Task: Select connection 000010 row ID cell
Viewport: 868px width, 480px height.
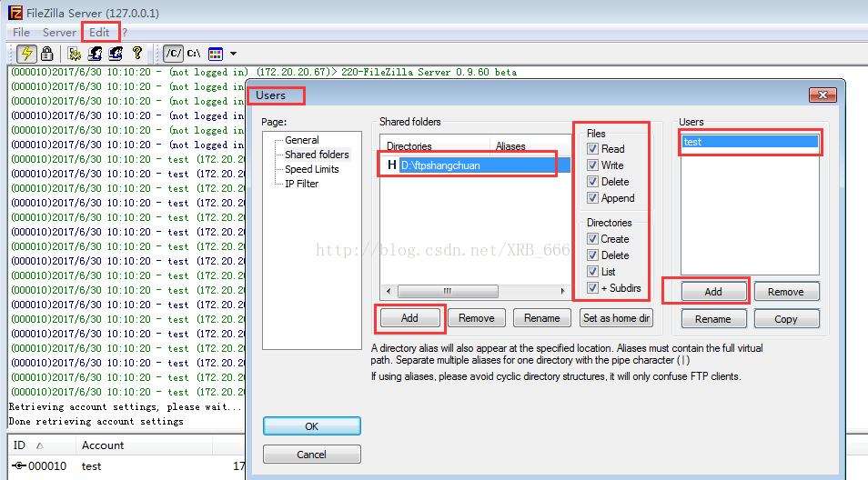Action: [40, 466]
